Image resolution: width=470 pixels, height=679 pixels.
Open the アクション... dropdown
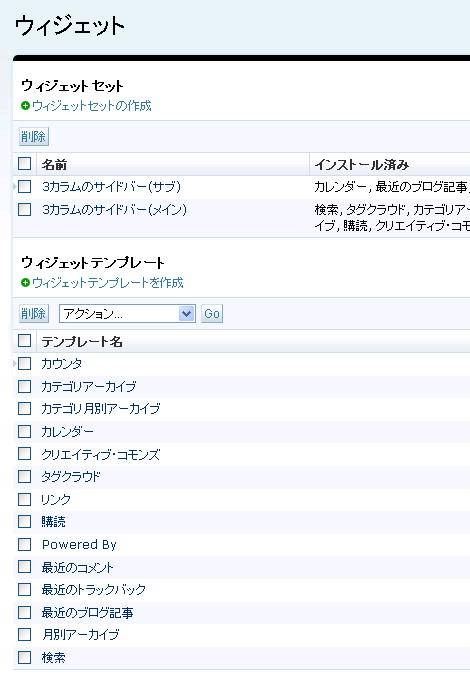(x=127, y=314)
